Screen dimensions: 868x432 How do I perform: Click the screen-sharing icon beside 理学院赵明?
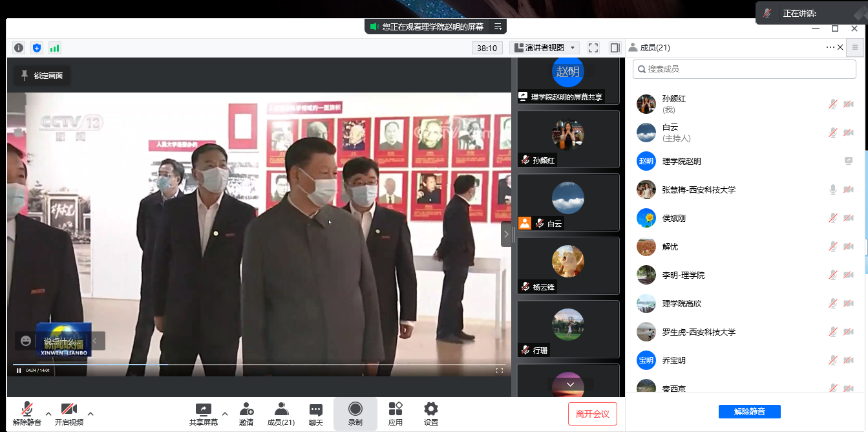[849, 161]
